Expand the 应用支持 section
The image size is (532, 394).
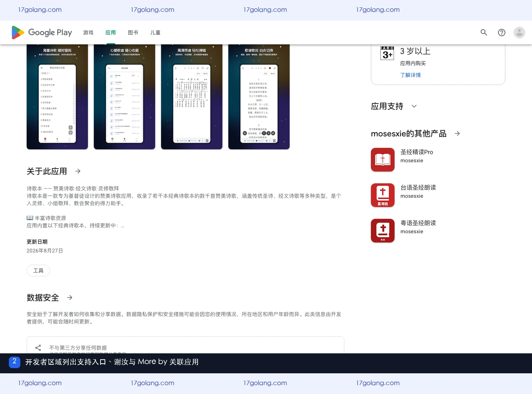click(414, 106)
